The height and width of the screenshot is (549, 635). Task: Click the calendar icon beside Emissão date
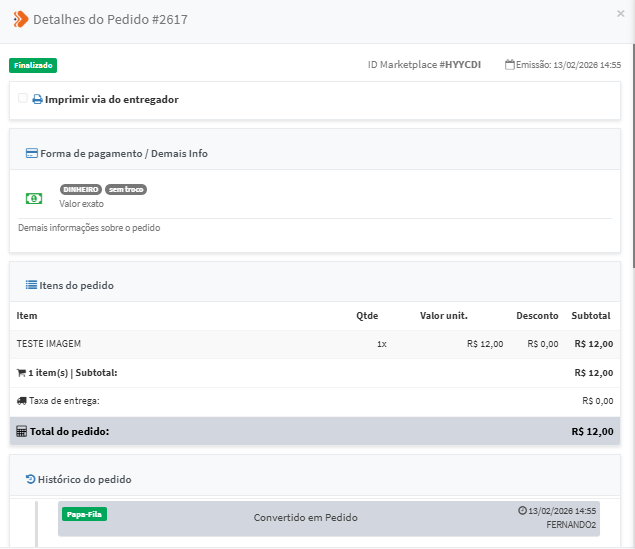pyautogui.click(x=510, y=65)
